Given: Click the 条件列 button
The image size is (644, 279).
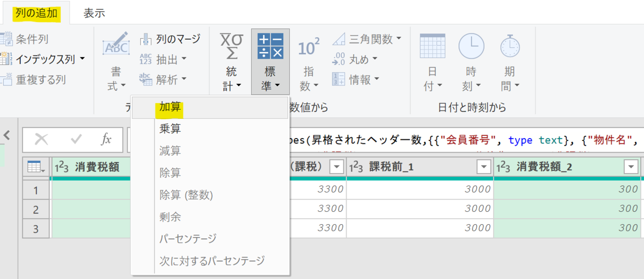Looking at the screenshot, I should (26, 39).
